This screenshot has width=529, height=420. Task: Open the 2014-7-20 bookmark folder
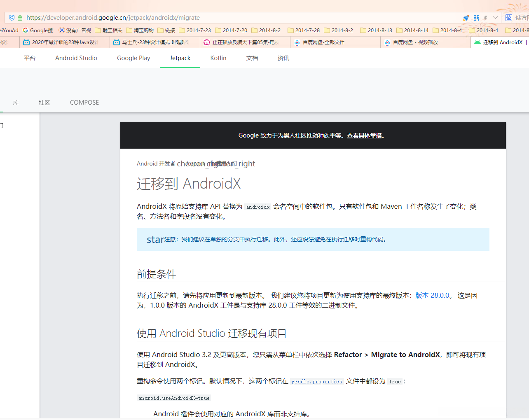pos(231,30)
